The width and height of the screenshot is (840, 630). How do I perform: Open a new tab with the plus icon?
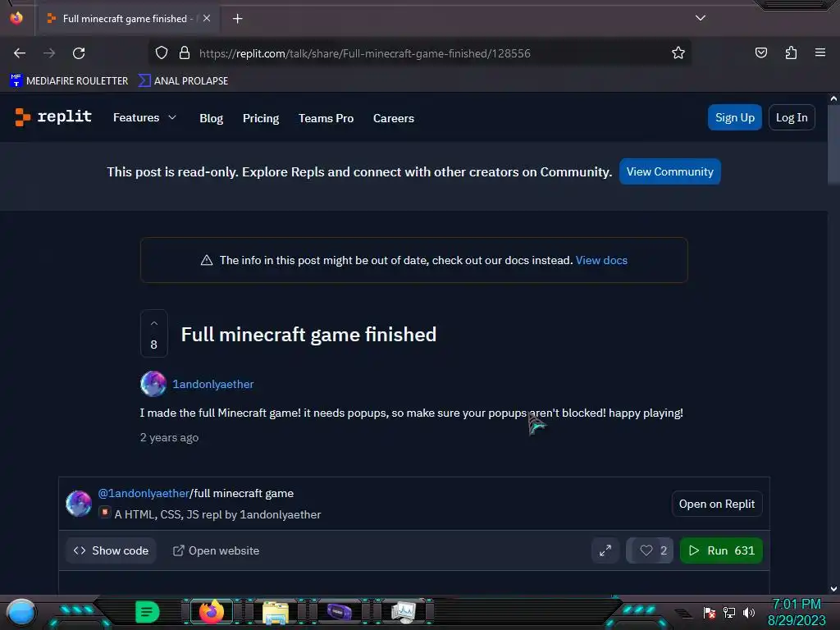[x=237, y=19]
